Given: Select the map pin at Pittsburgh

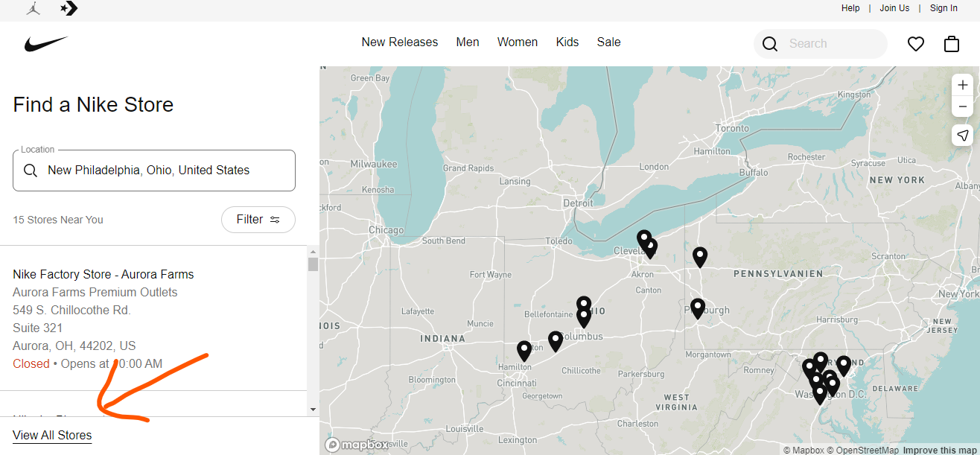Looking at the screenshot, I should (698, 308).
